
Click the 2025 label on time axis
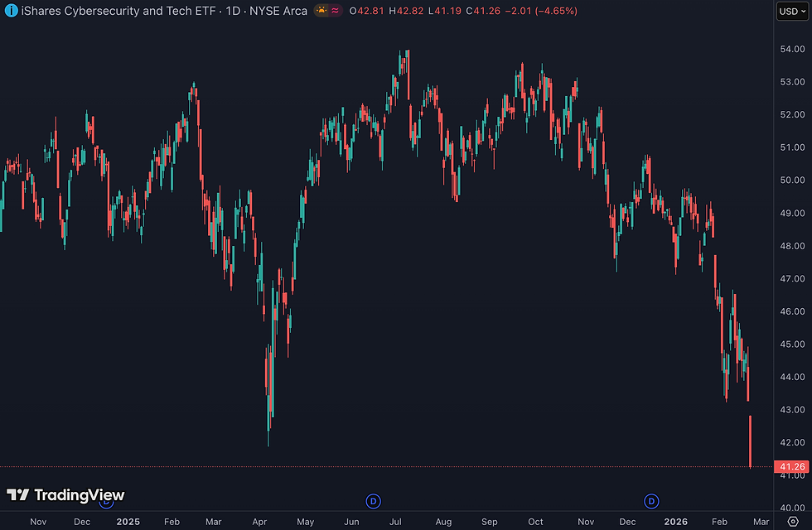click(128, 522)
